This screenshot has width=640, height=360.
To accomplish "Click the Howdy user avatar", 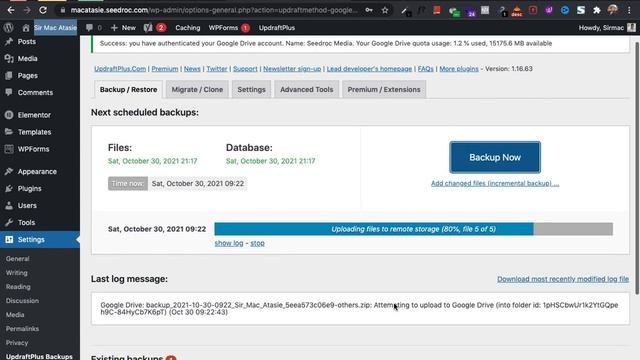I will (x=631, y=28).
